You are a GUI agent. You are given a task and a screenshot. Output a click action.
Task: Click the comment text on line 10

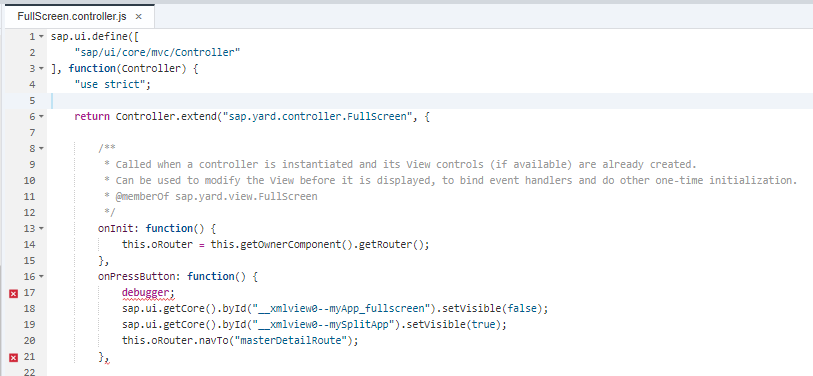[450, 180]
